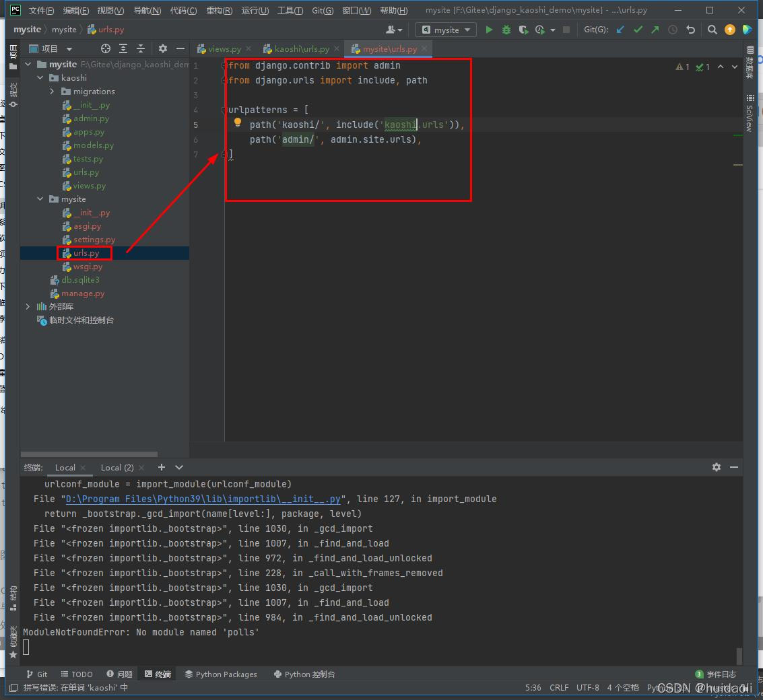Expand the migrations folder

coord(52,91)
